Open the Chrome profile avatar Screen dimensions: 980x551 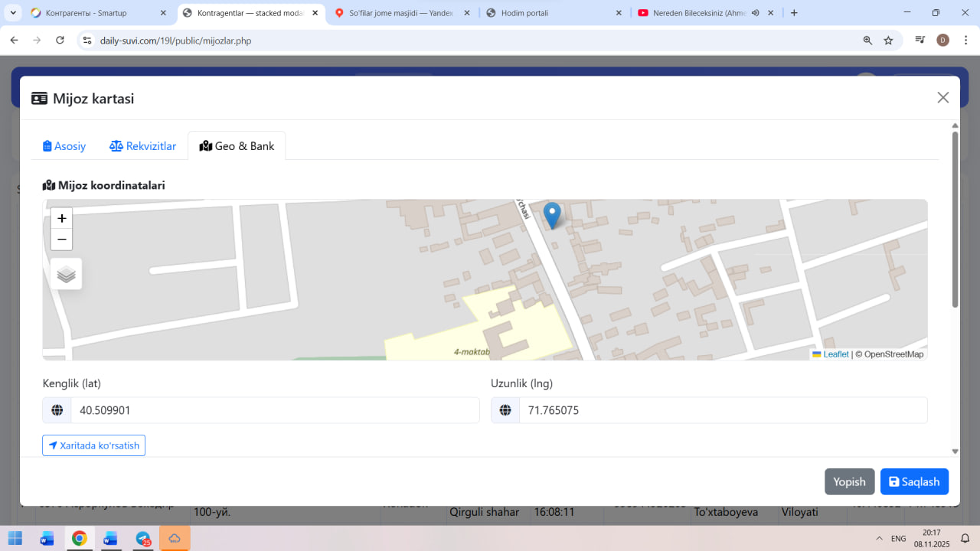click(942, 40)
